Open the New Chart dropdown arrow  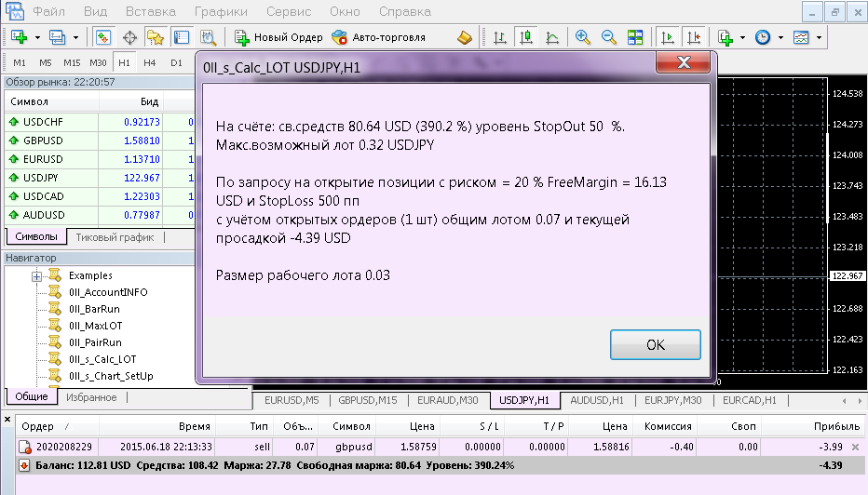click(37, 37)
